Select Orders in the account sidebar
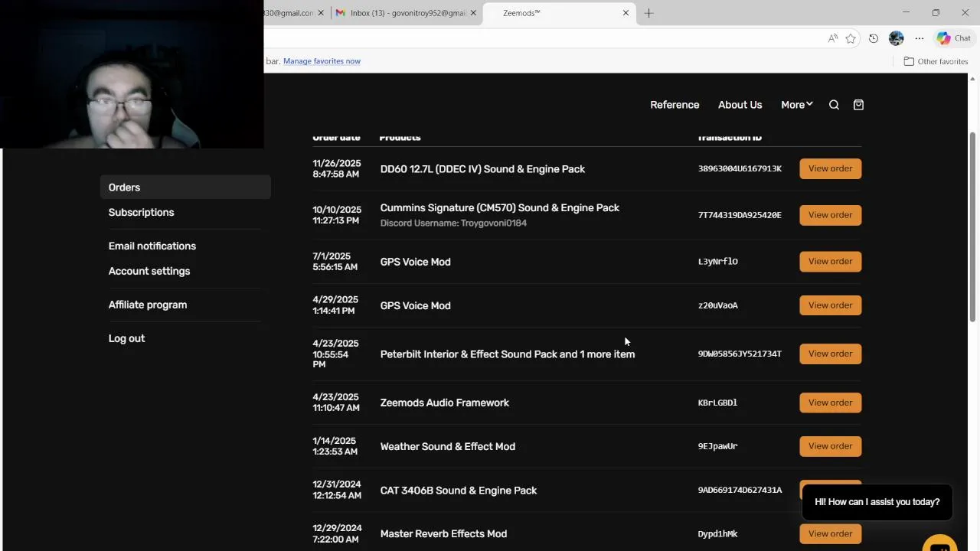The image size is (980, 551). [x=185, y=187]
